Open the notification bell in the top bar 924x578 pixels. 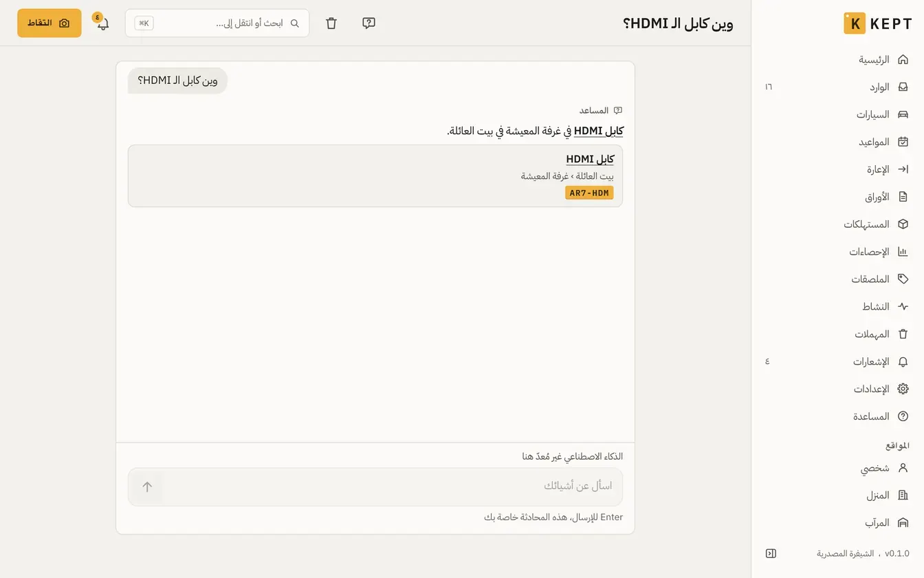(x=102, y=23)
